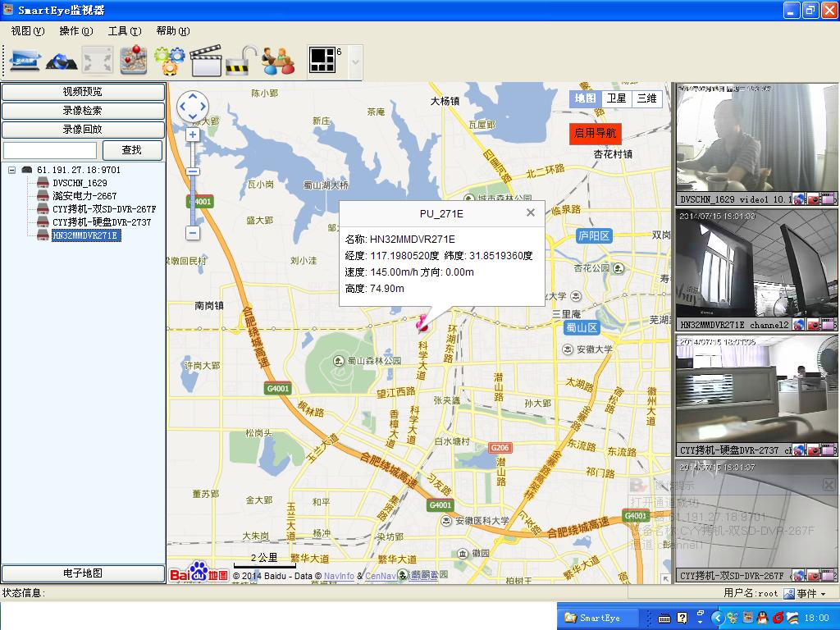Image resolution: width=840 pixels, height=630 pixels.
Task: Click the device search input field
Action: [x=50, y=150]
